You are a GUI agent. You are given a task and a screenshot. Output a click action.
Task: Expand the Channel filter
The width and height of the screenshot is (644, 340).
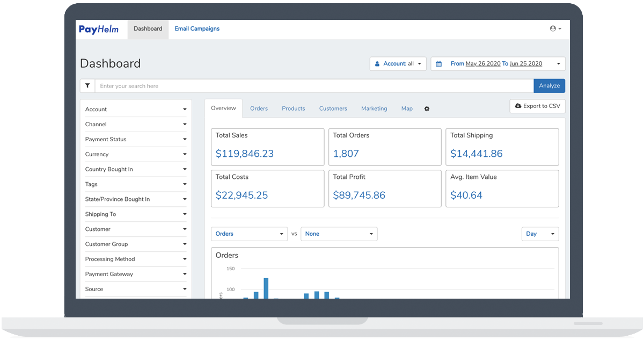pos(136,125)
